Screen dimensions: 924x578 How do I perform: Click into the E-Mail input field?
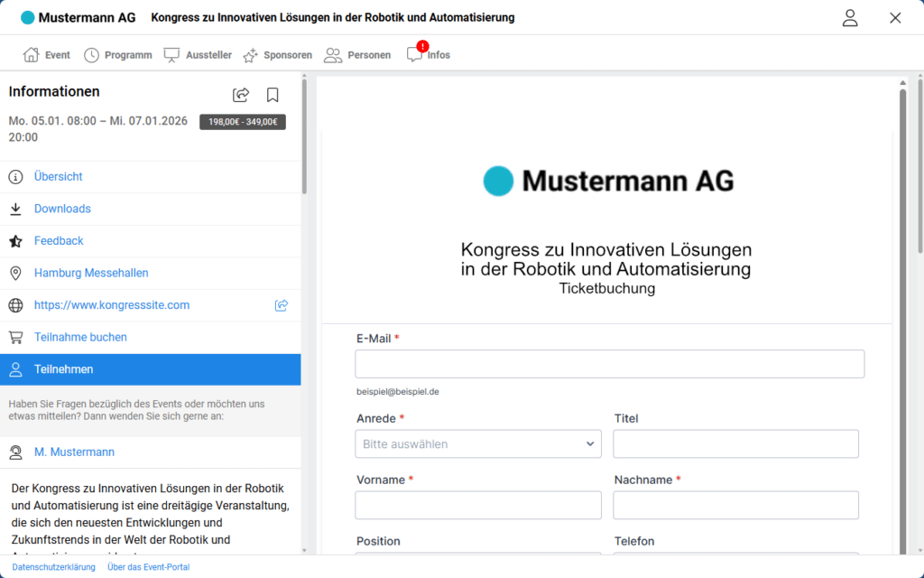[609, 364]
